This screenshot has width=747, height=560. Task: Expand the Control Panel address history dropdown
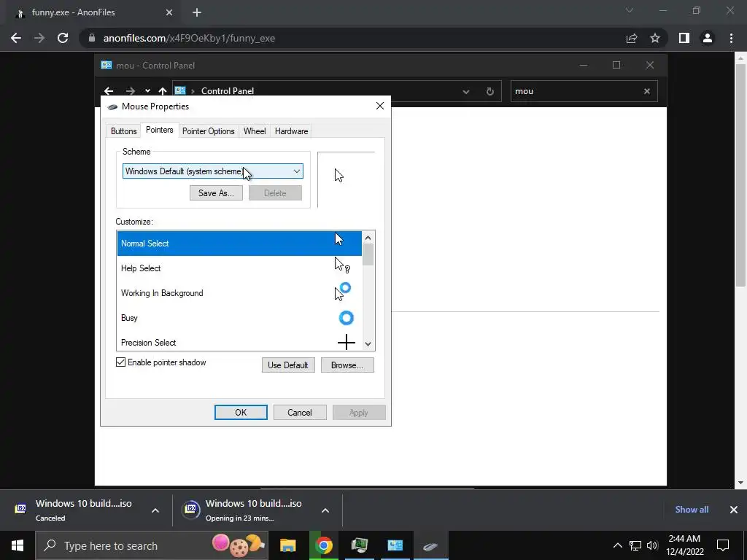point(466,91)
